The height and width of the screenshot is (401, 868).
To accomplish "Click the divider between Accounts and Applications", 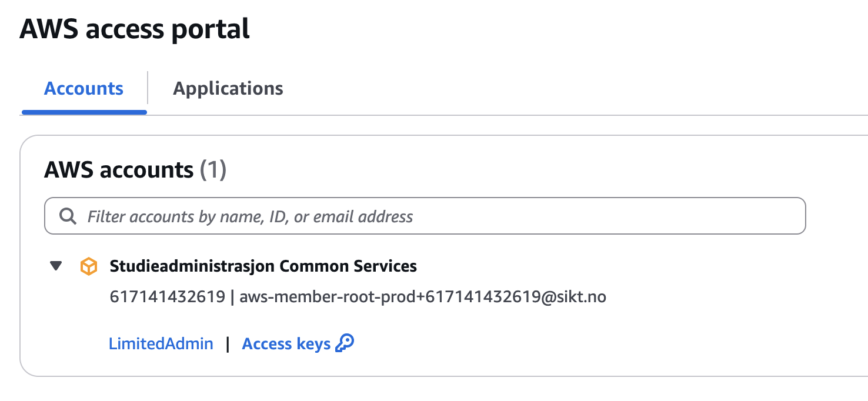I will pyautogui.click(x=148, y=88).
